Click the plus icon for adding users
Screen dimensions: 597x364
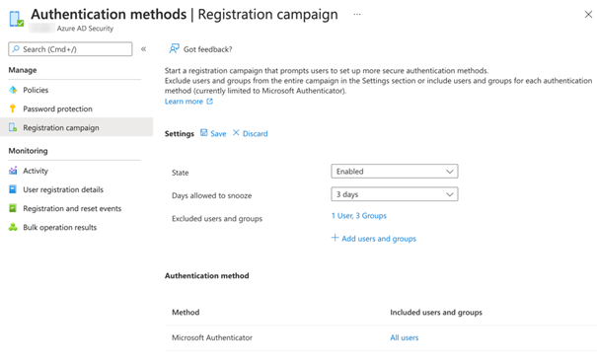(x=335, y=238)
